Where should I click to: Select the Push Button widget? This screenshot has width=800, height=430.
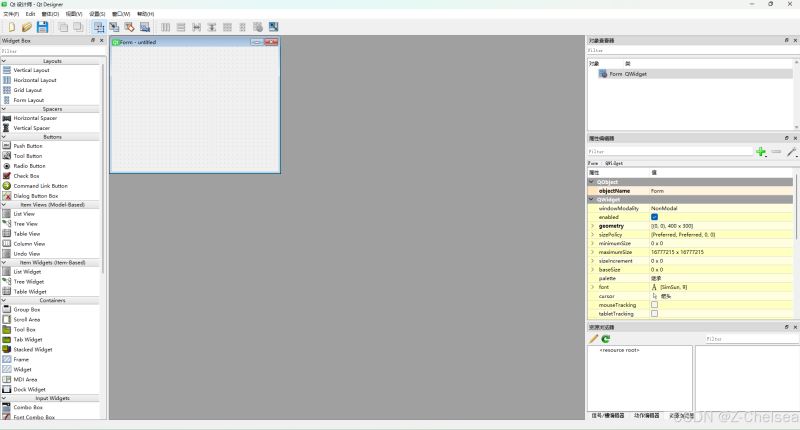(x=28, y=146)
